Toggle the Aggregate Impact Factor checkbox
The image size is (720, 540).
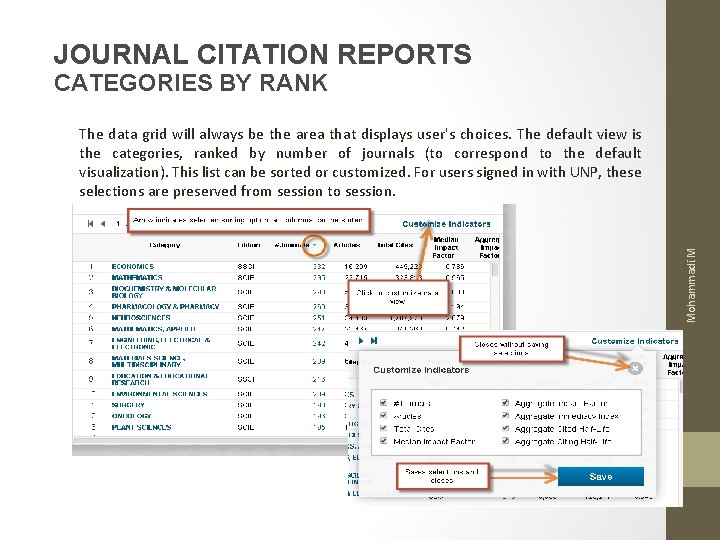(x=505, y=403)
